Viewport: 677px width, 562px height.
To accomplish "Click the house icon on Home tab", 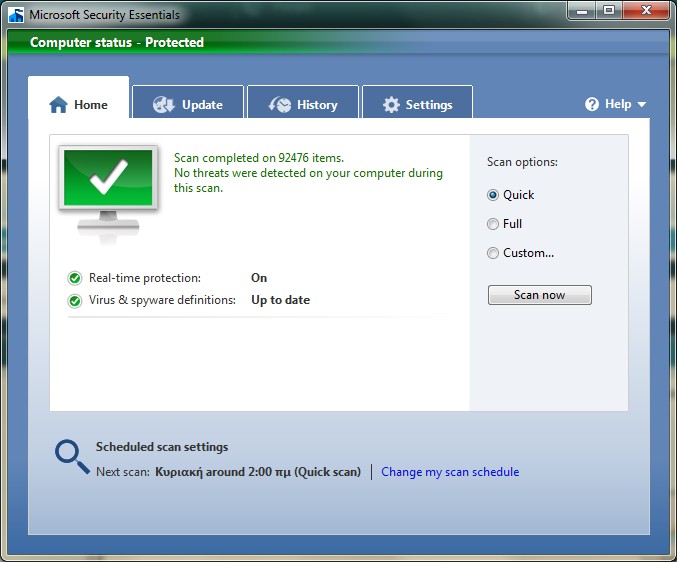I will (58, 104).
